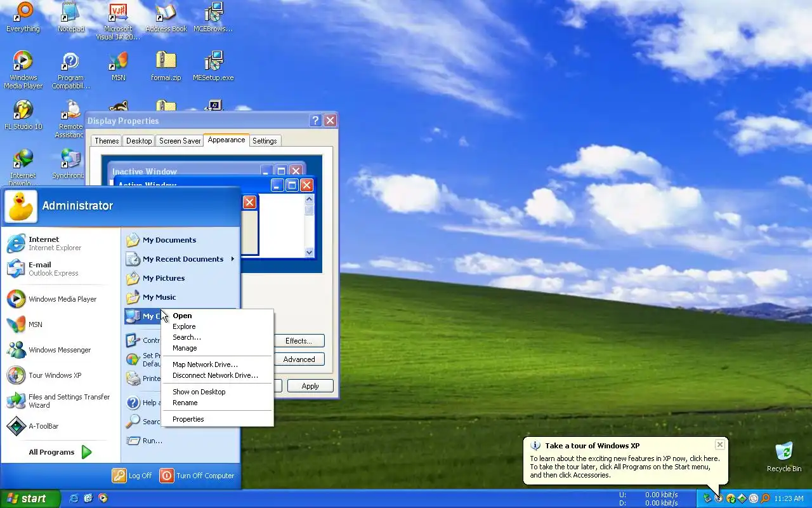Select the Windows Media Player desktop shortcut
This screenshot has height=508, width=812.
pos(23,70)
